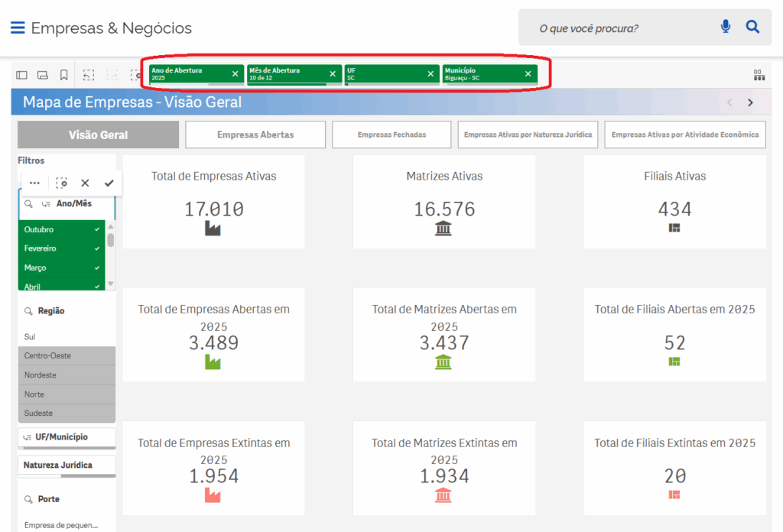The height and width of the screenshot is (532, 783).
Task: Confirm selection with the checkmark icon
Action: (109, 183)
